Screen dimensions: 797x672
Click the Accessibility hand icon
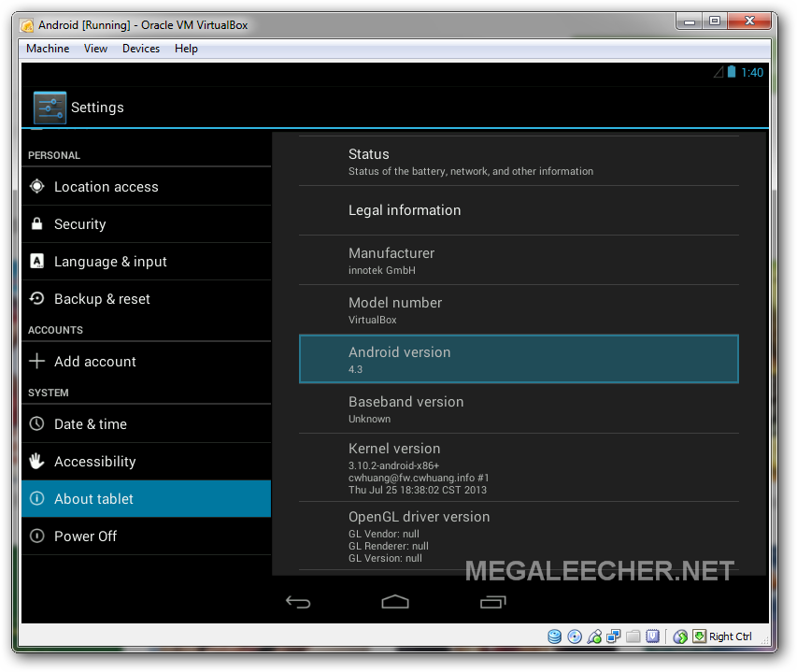pos(37,461)
